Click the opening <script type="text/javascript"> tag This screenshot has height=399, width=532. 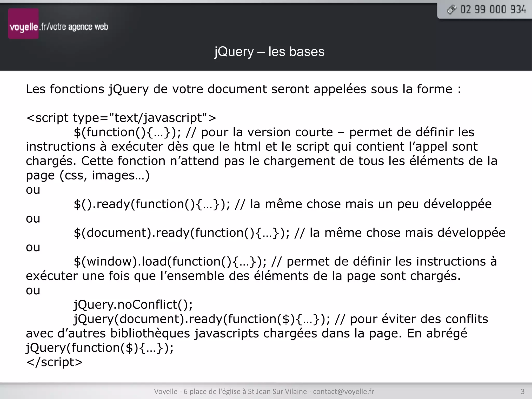click(121, 118)
